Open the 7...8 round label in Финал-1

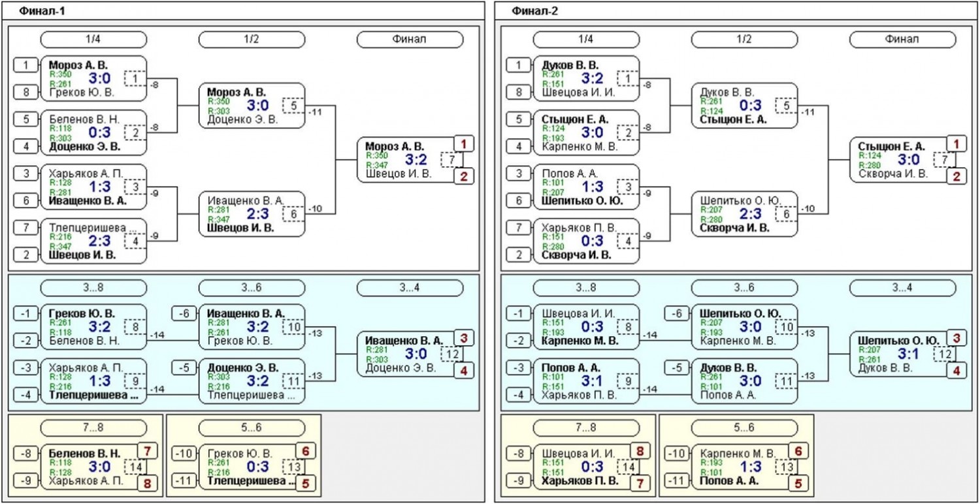coord(93,428)
